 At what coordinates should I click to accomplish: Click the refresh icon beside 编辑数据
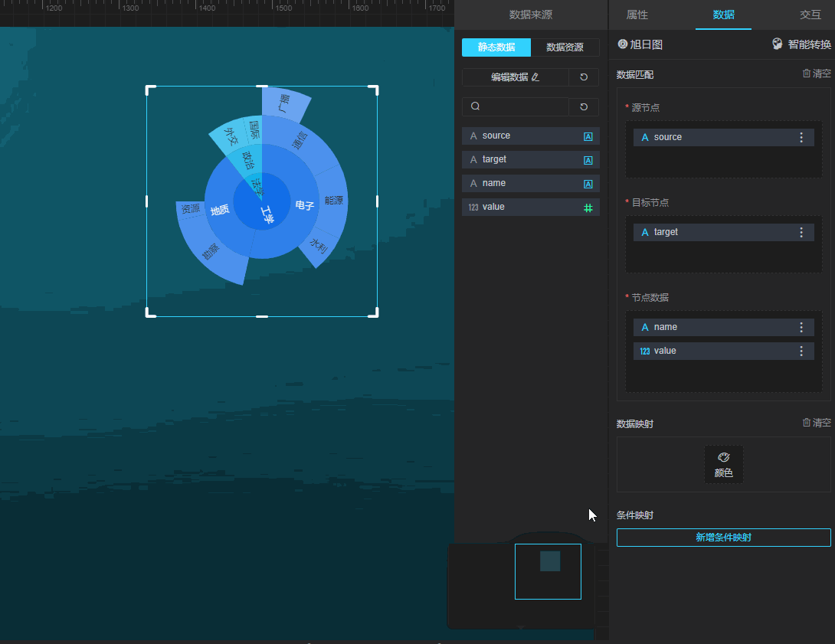pyautogui.click(x=584, y=77)
